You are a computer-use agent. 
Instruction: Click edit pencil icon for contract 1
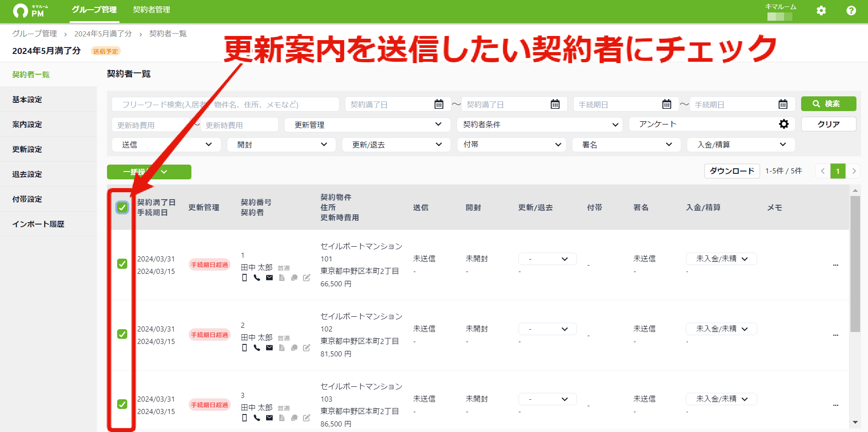(307, 278)
